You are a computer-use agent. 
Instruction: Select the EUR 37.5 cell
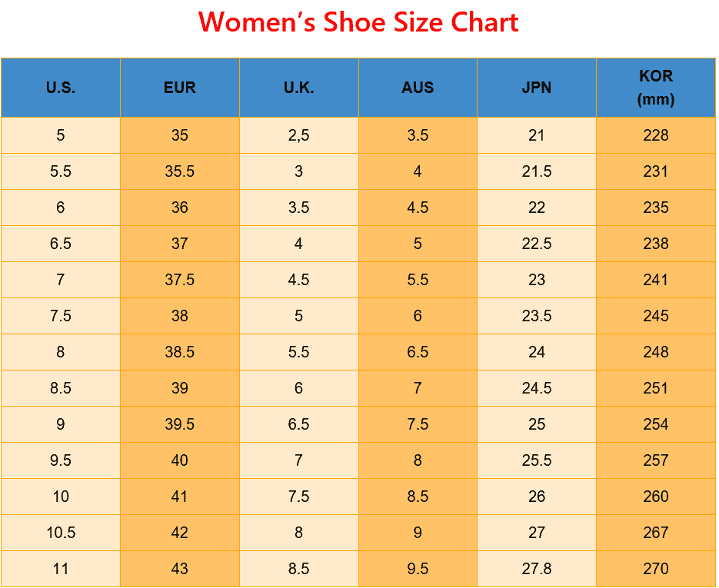pos(180,280)
